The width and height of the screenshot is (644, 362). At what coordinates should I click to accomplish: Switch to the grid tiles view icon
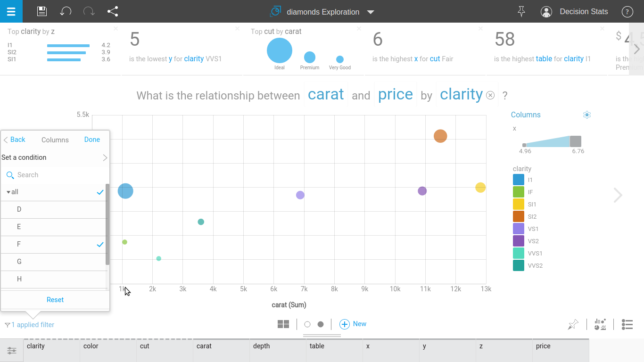click(x=283, y=324)
